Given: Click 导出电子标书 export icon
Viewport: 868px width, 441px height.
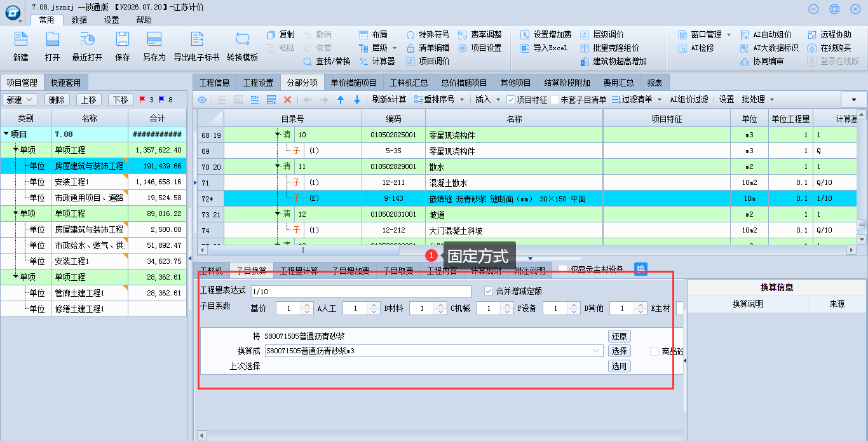Looking at the screenshot, I should pos(196,39).
